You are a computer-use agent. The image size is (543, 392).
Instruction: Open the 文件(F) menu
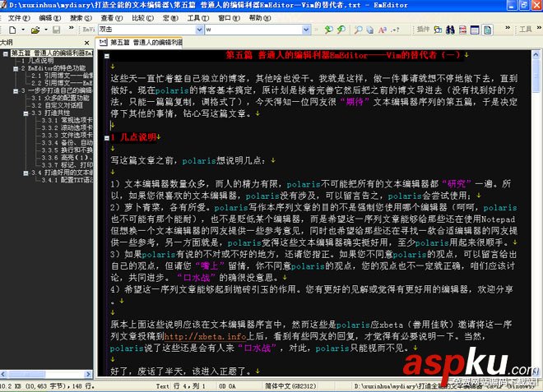[x=19, y=18]
